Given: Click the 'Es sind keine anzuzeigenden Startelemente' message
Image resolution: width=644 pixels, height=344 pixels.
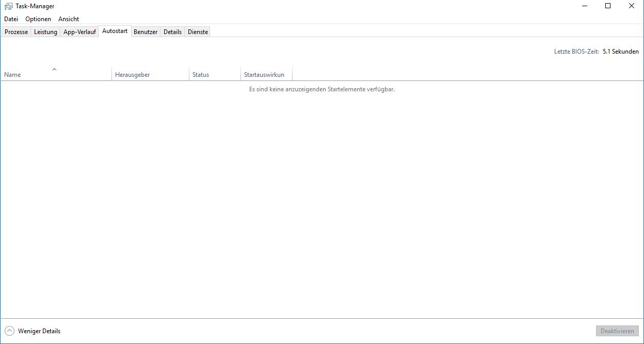Looking at the screenshot, I should click(322, 89).
